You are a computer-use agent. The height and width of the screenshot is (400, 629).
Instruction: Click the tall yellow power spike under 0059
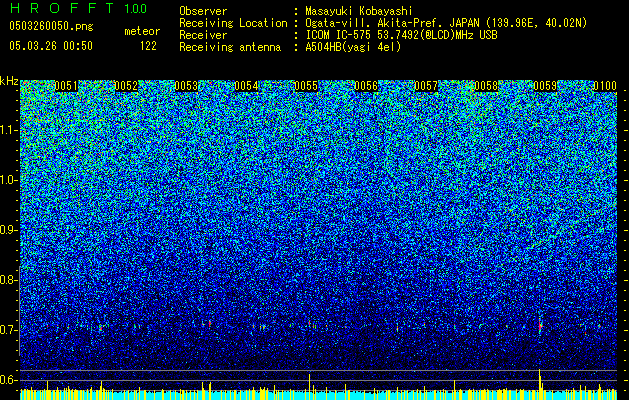point(540,384)
